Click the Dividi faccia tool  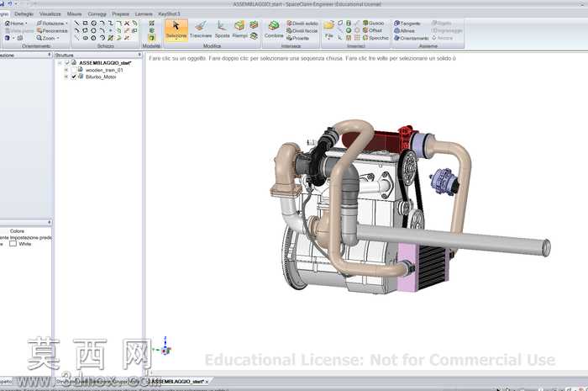[302, 31]
